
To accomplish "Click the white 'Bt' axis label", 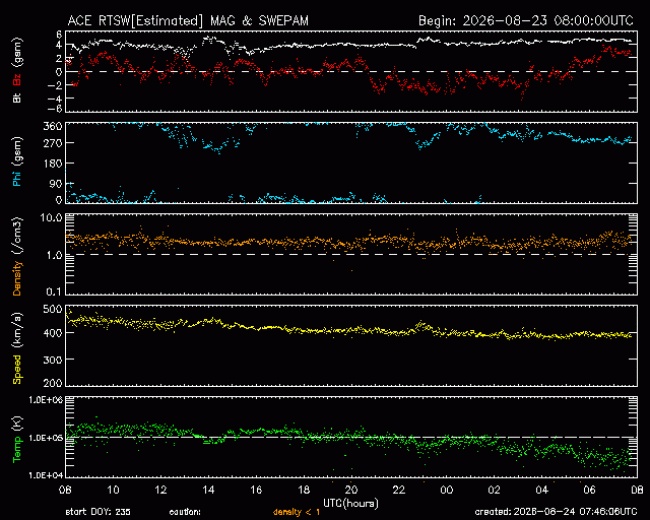I will pyautogui.click(x=17, y=98).
